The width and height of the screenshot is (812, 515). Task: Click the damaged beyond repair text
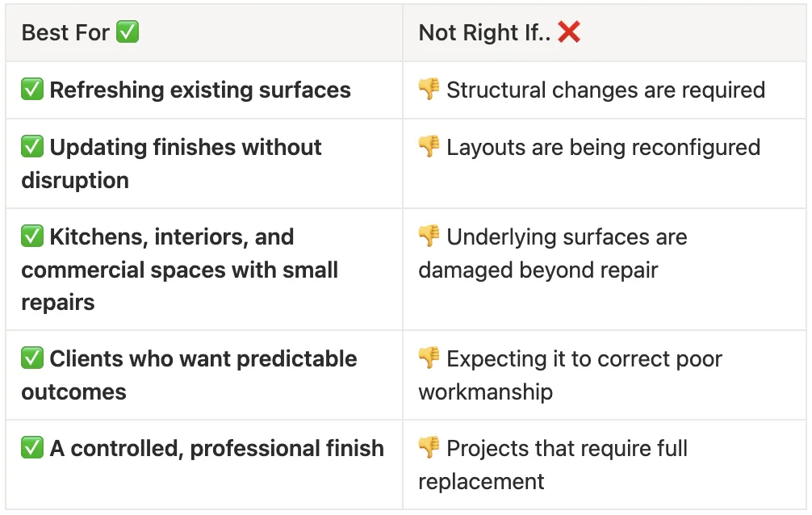point(538,270)
